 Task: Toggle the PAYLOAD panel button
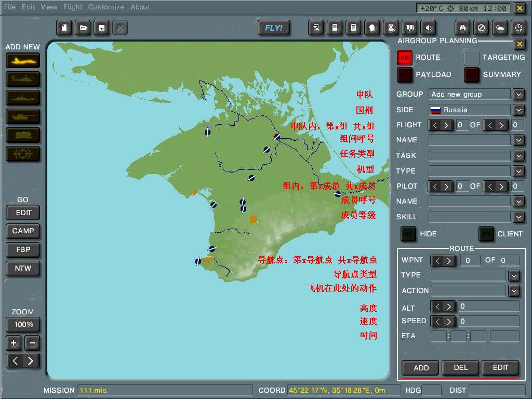(405, 75)
